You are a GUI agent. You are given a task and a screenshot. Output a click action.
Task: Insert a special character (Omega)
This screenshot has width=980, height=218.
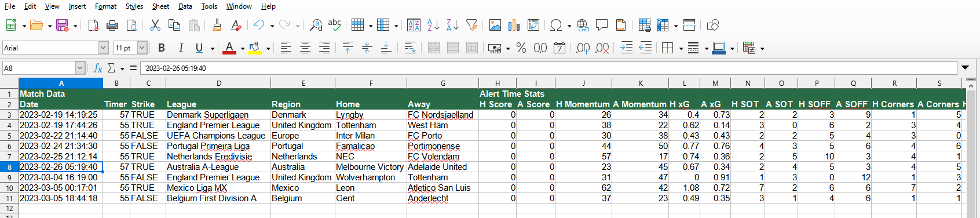coord(557,25)
